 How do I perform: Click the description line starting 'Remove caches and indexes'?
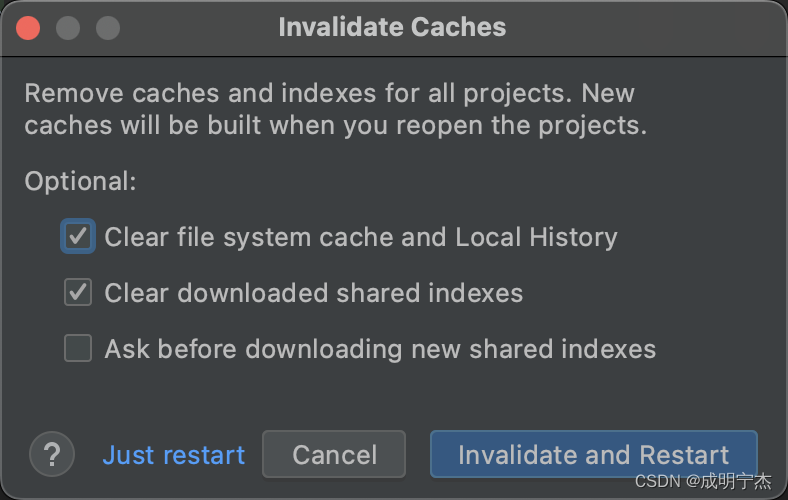(x=330, y=93)
